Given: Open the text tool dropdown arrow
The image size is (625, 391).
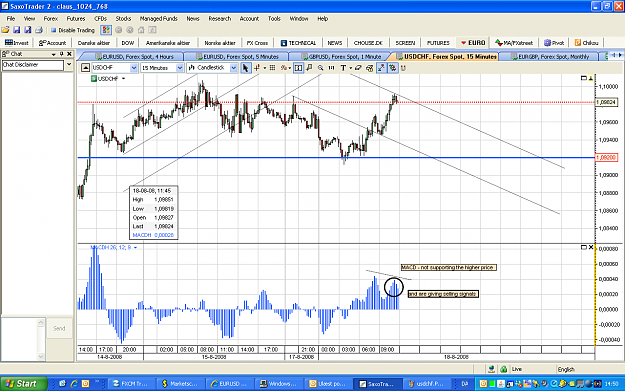Looking at the screenshot, I should tap(350, 68).
